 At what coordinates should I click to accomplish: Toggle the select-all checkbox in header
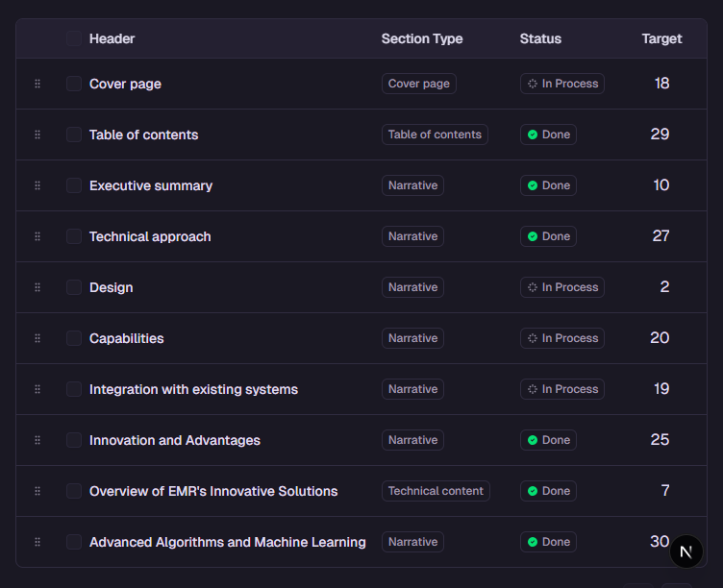74,38
